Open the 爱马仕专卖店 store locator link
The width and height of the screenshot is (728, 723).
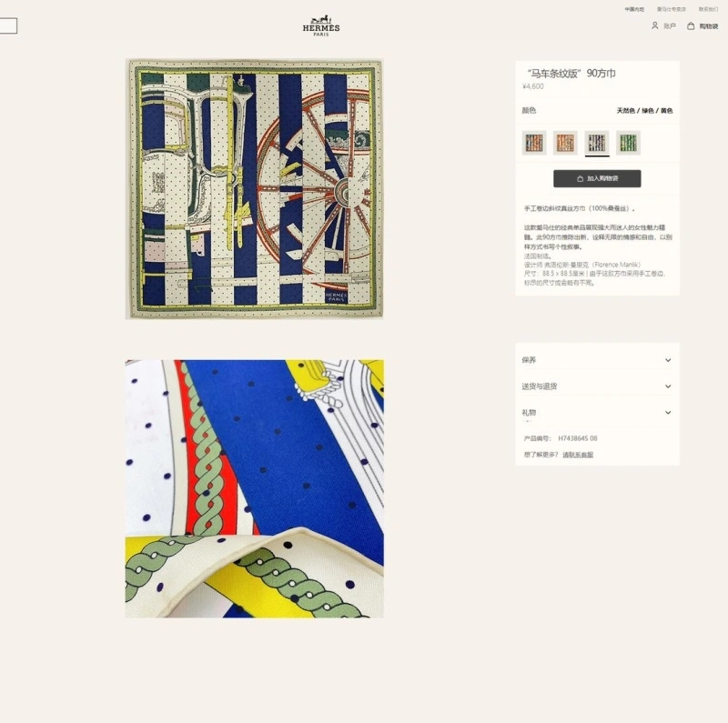[x=671, y=9]
